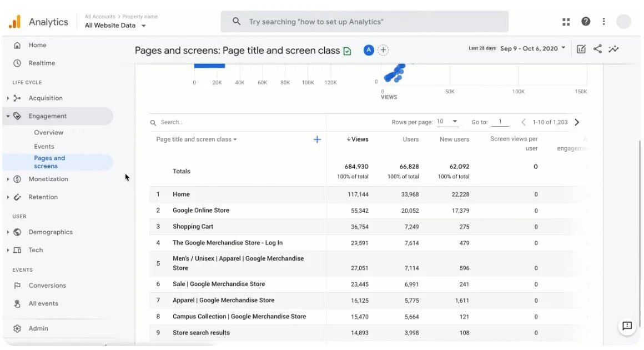Open customize report pencil icon

581,49
